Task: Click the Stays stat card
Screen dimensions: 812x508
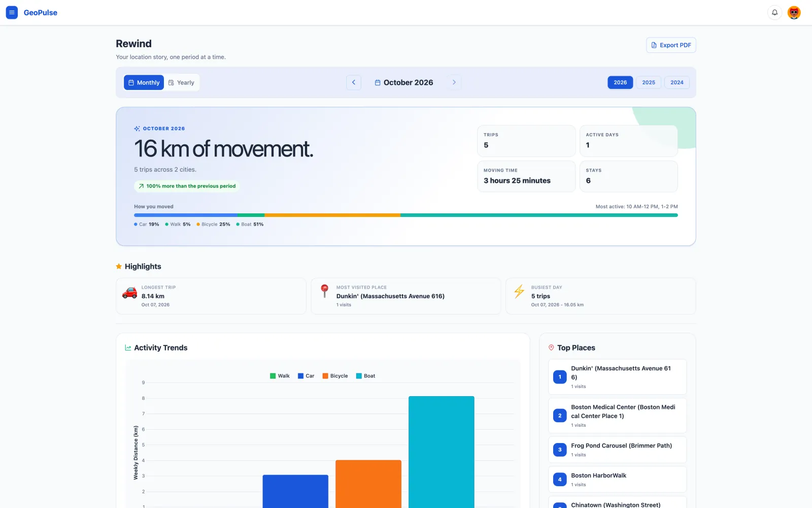Action: point(629,176)
